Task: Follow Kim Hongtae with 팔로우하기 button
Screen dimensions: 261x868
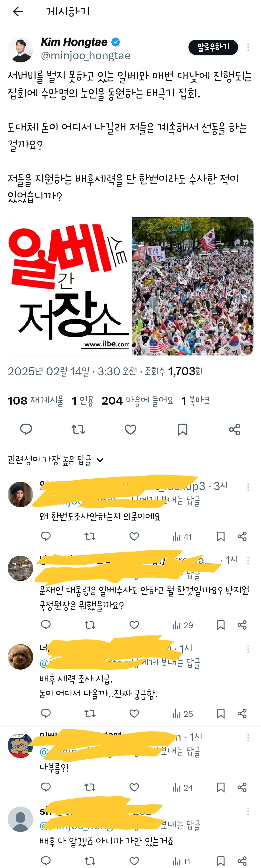Action: click(x=213, y=47)
